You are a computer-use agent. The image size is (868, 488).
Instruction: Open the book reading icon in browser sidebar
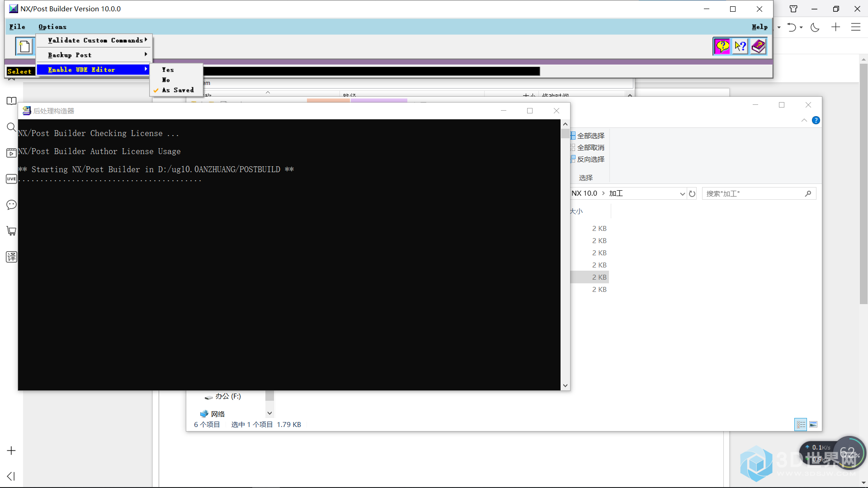pyautogui.click(x=12, y=101)
